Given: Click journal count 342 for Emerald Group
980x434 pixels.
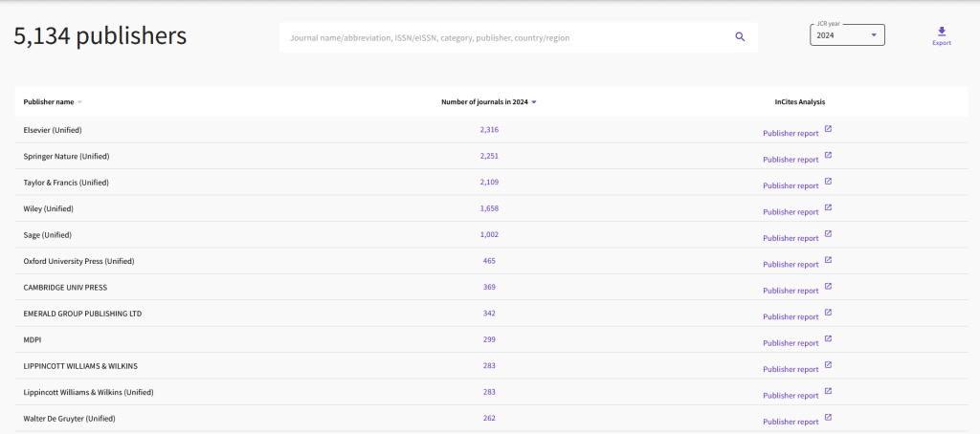Looking at the screenshot, I should click(489, 313).
